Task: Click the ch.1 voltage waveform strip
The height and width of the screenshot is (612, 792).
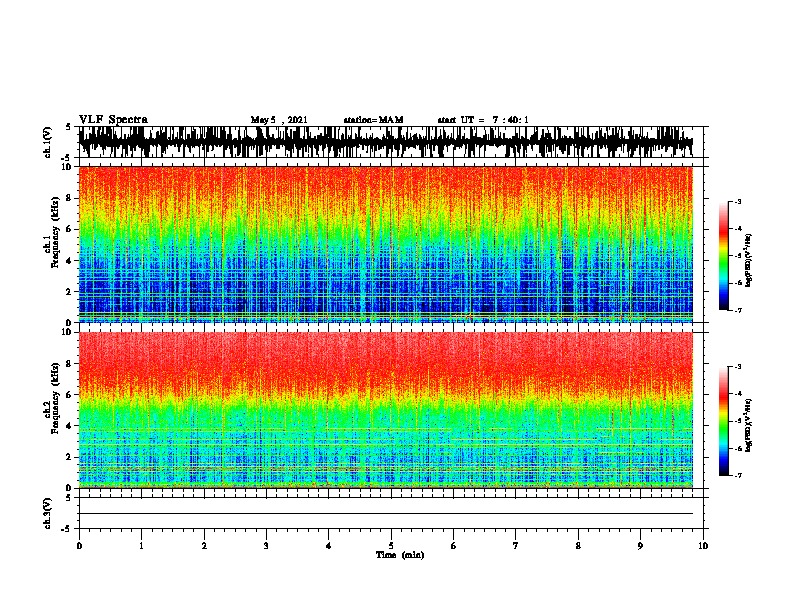Action: [x=386, y=142]
